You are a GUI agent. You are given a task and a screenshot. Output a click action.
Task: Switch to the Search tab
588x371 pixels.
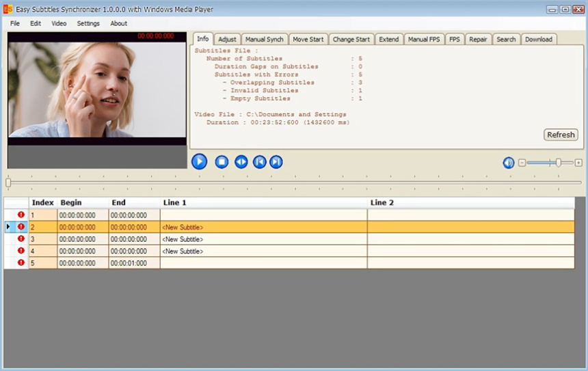(x=506, y=40)
